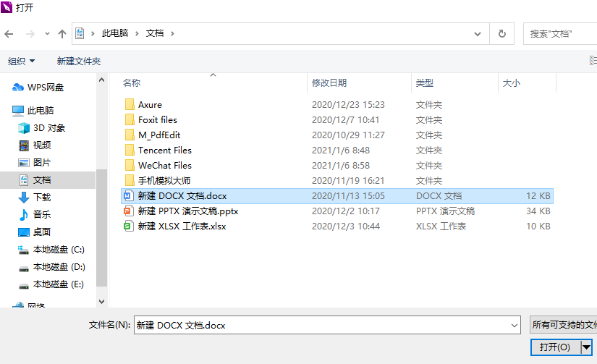Open 图片 folder in the sidebar
The image size is (597, 364).
[35, 163]
